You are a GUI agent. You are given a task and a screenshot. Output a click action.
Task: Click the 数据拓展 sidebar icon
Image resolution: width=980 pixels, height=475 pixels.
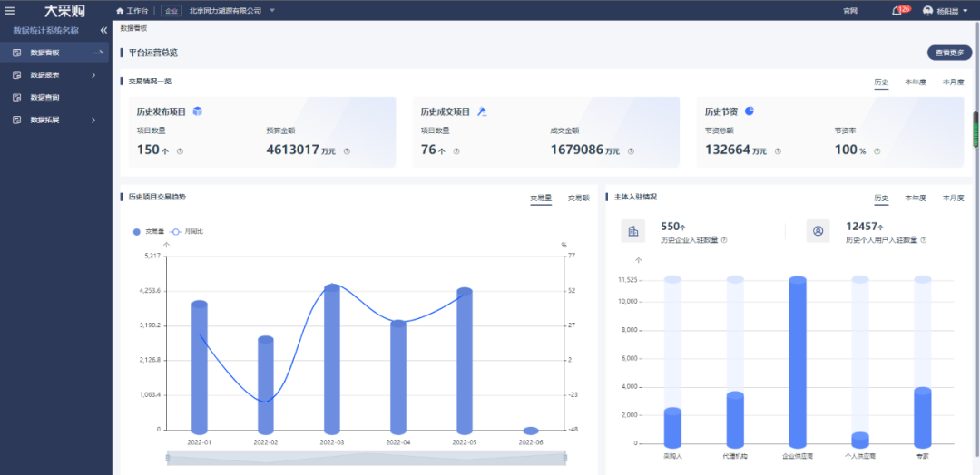click(17, 121)
